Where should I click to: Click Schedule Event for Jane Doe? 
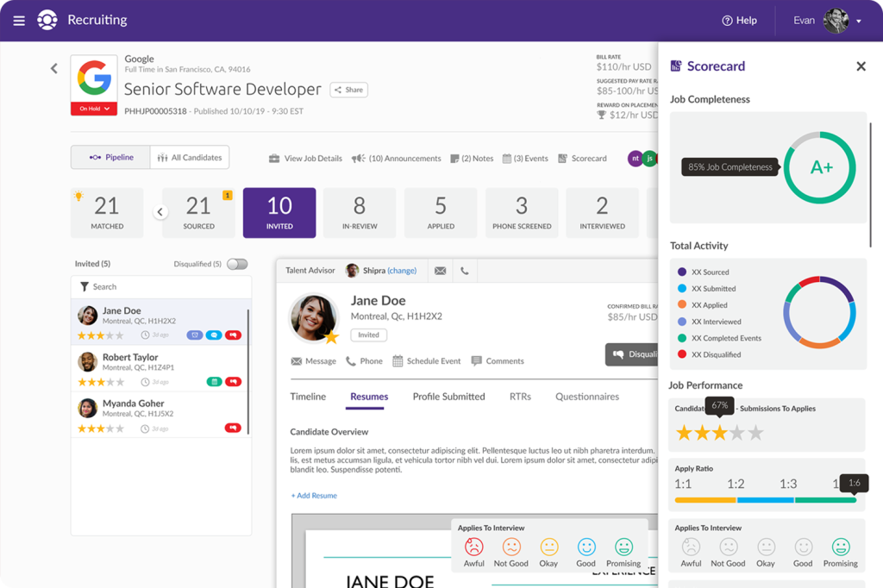(427, 361)
